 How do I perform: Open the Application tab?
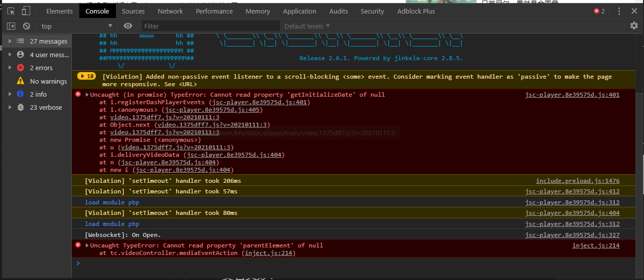click(299, 11)
